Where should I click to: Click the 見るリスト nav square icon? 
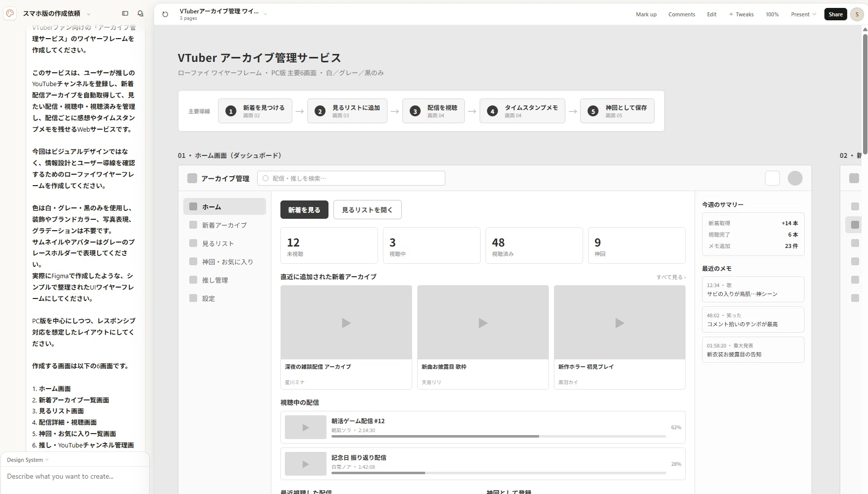point(193,243)
